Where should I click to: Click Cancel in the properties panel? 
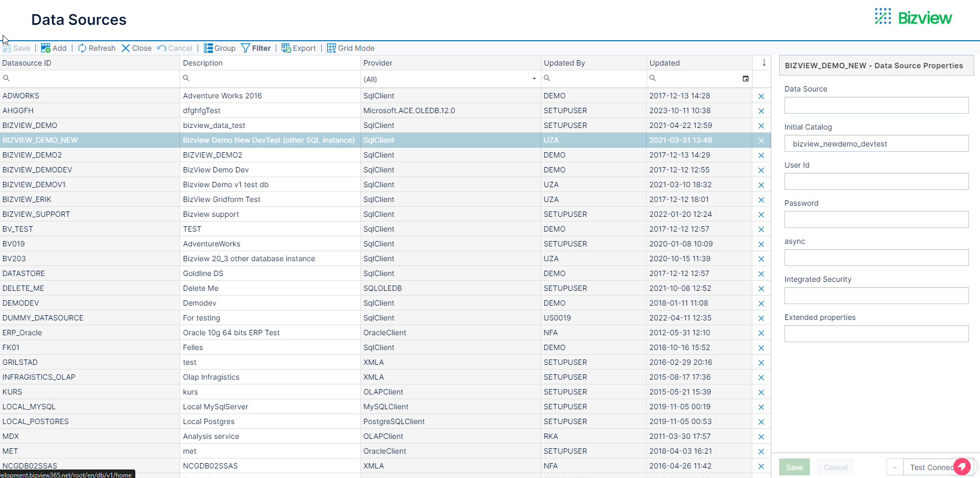pos(835,467)
